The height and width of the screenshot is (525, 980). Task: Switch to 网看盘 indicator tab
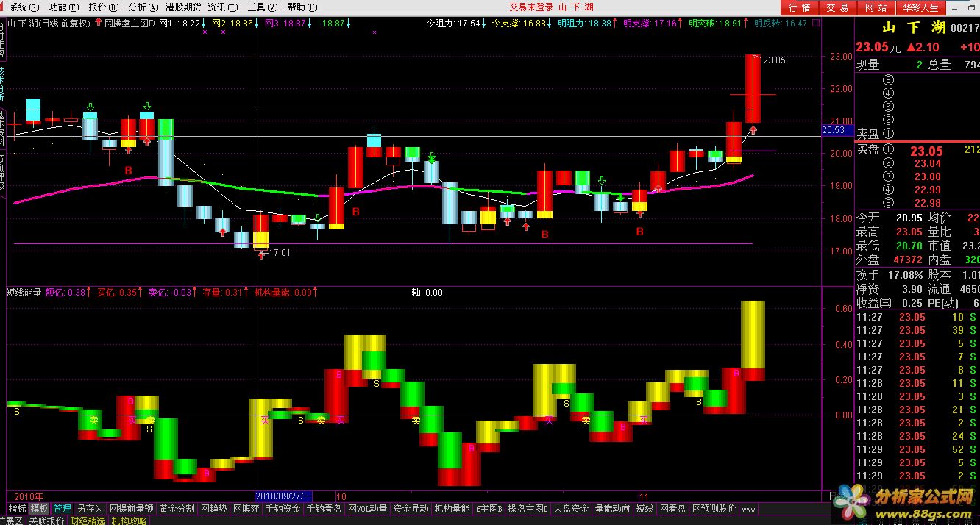[x=672, y=508]
